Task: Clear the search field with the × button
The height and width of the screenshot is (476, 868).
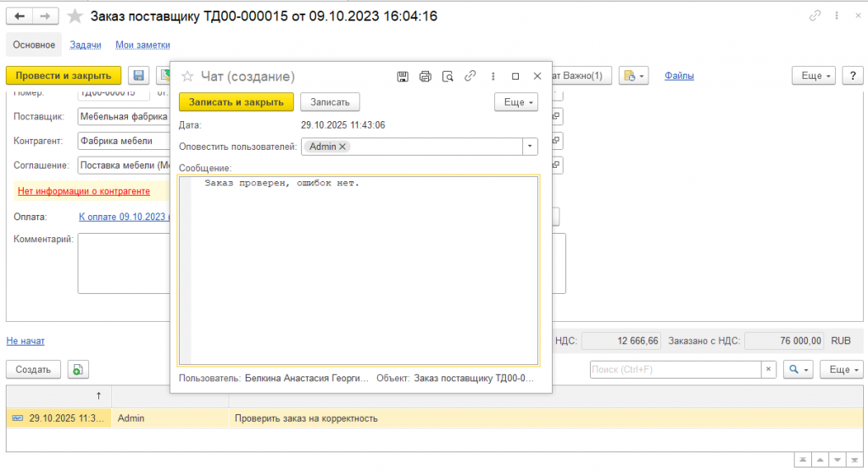Action: (x=768, y=369)
